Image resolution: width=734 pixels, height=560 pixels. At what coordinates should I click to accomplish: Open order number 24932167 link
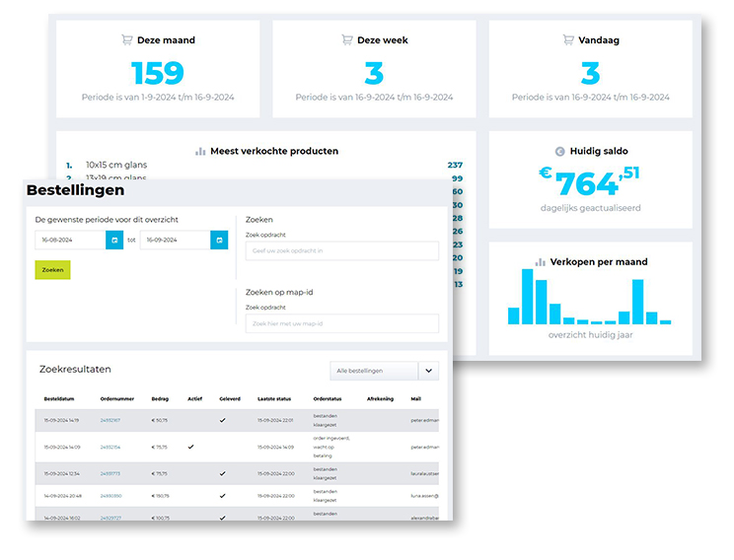point(110,420)
